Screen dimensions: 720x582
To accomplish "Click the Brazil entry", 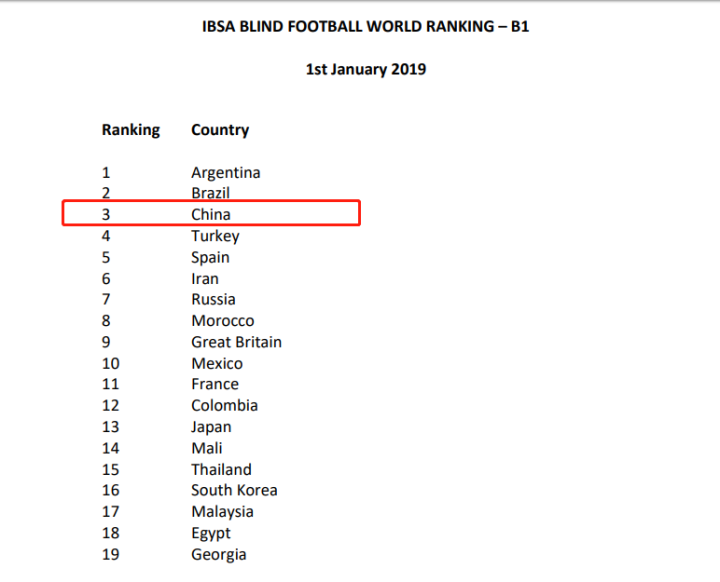I will [210, 193].
